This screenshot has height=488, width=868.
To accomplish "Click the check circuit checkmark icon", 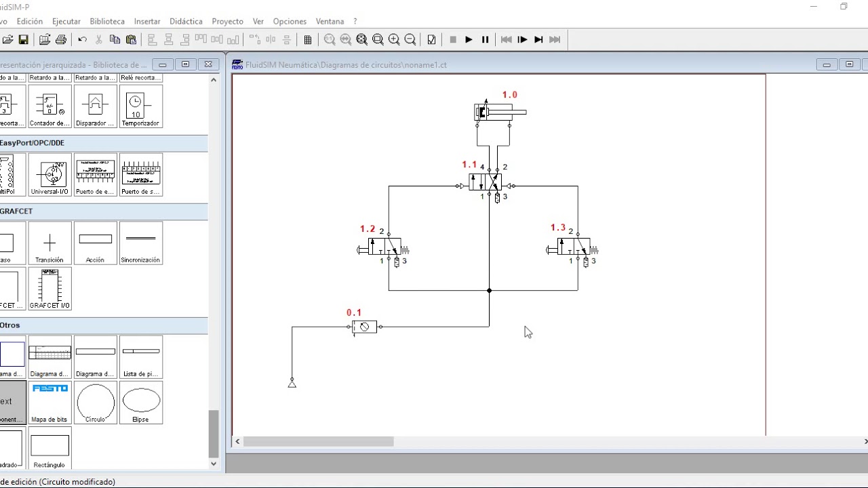I will (432, 39).
